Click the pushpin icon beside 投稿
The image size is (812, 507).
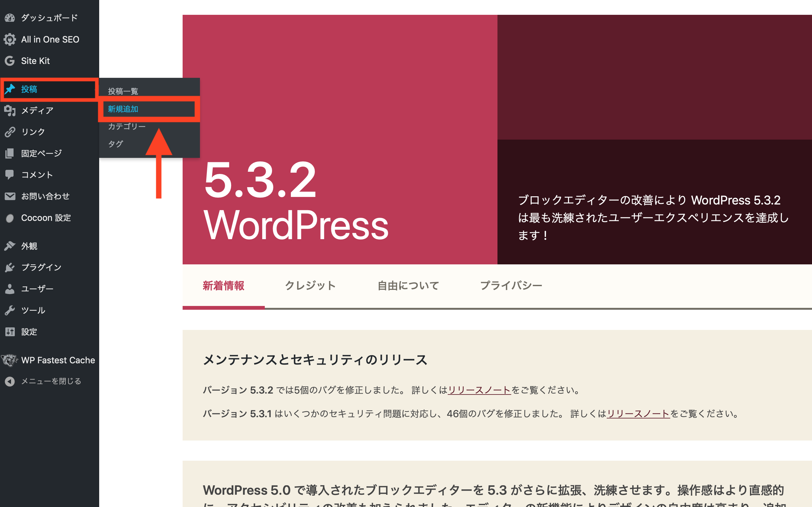tap(10, 89)
